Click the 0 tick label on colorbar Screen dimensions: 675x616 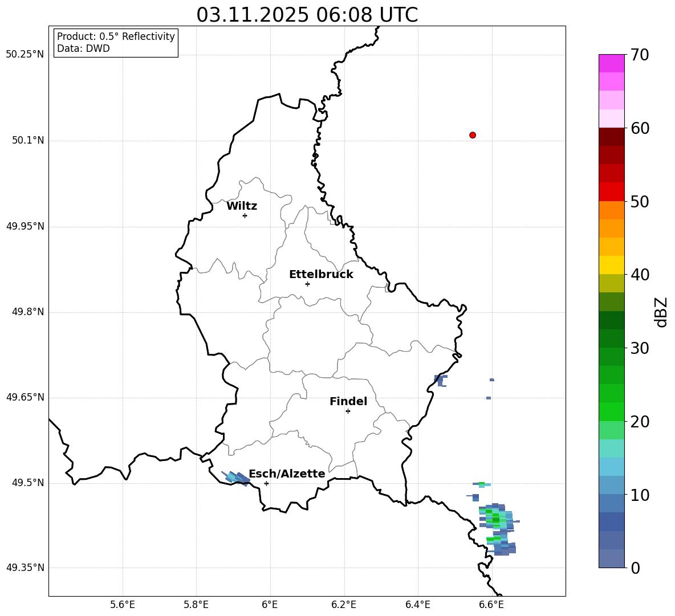[x=635, y=568]
